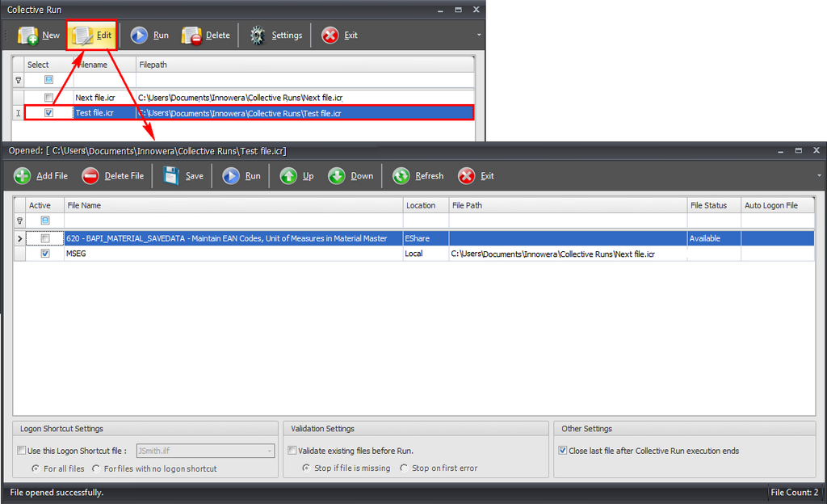Open Settings gear in Collective Run toolbar

point(258,36)
